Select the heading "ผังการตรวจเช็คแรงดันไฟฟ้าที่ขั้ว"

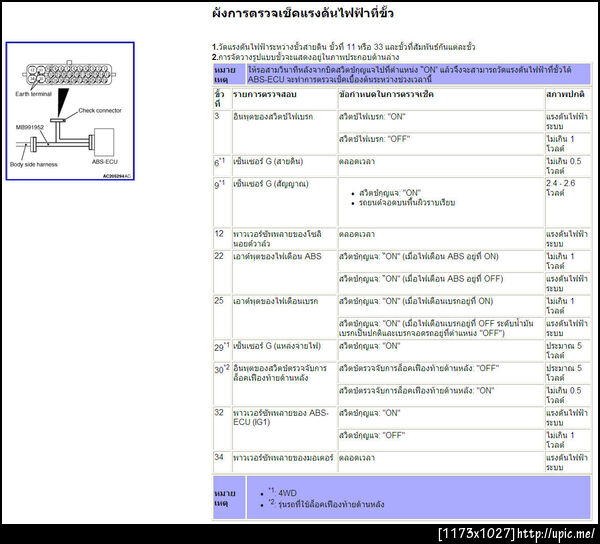(303, 13)
